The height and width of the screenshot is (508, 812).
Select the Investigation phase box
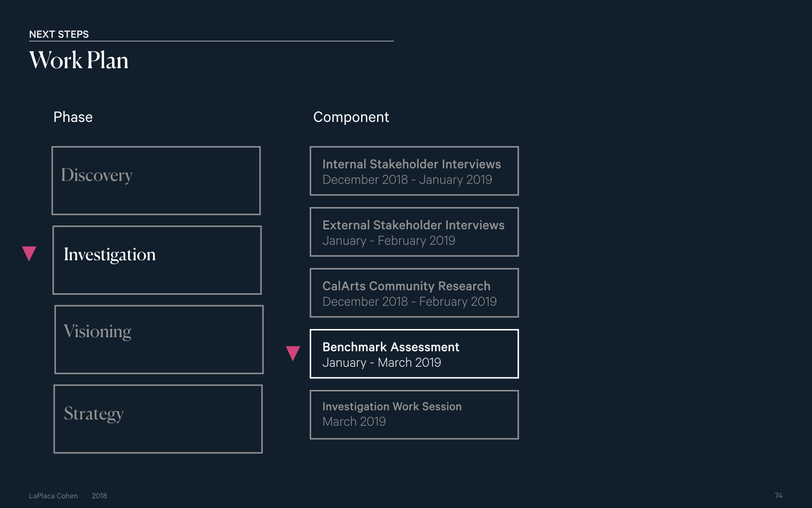click(x=157, y=260)
